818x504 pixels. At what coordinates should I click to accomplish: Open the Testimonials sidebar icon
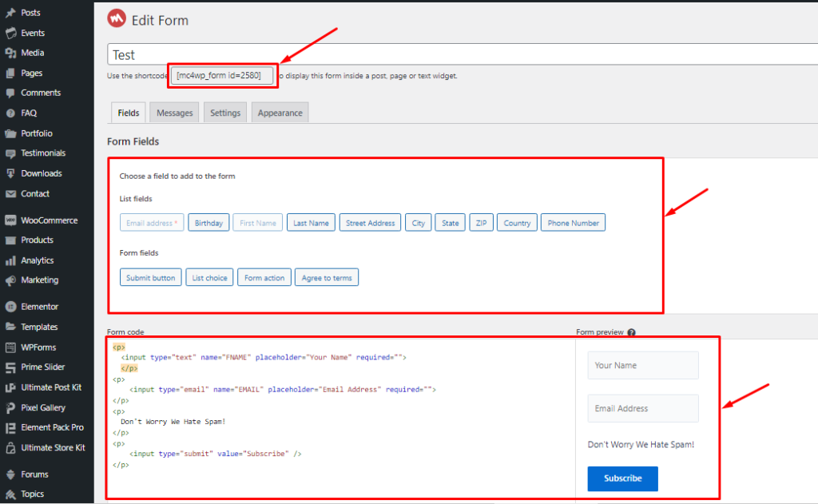(x=10, y=153)
